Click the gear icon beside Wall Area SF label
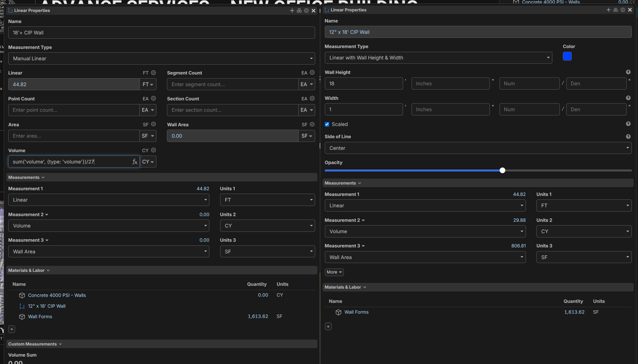The width and height of the screenshot is (638, 364). coord(312,124)
